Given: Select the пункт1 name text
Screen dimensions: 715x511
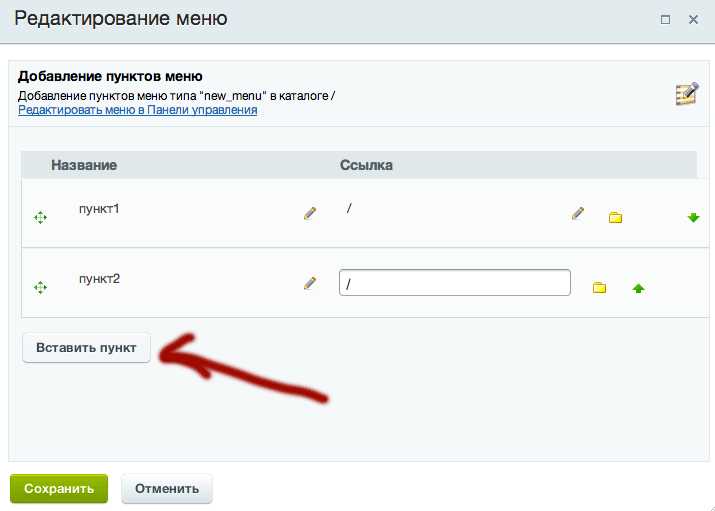Looking at the screenshot, I should point(99,209).
